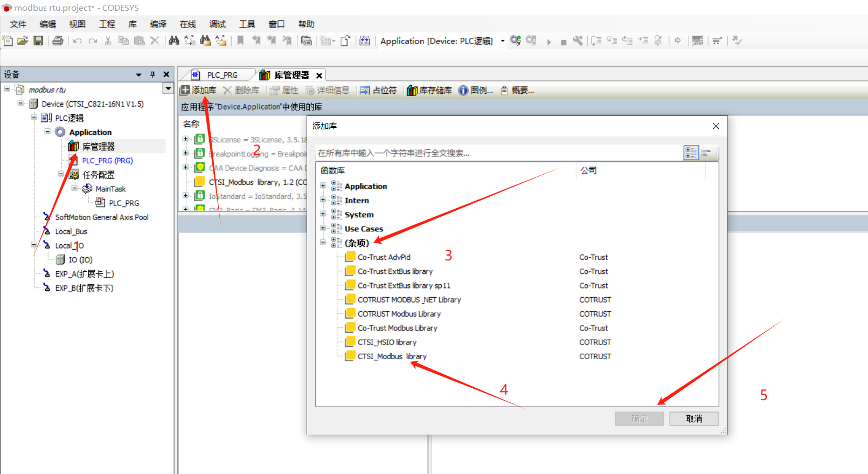
Task: Select COTRUST Modbus Library entry
Action: pyautogui.click(x=399, y=314)
